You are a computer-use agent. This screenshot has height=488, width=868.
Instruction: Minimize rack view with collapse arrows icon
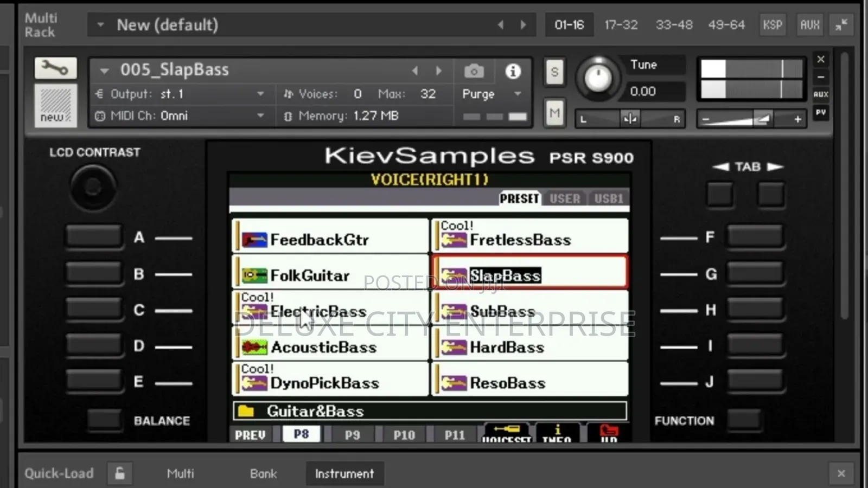point(841,25)
